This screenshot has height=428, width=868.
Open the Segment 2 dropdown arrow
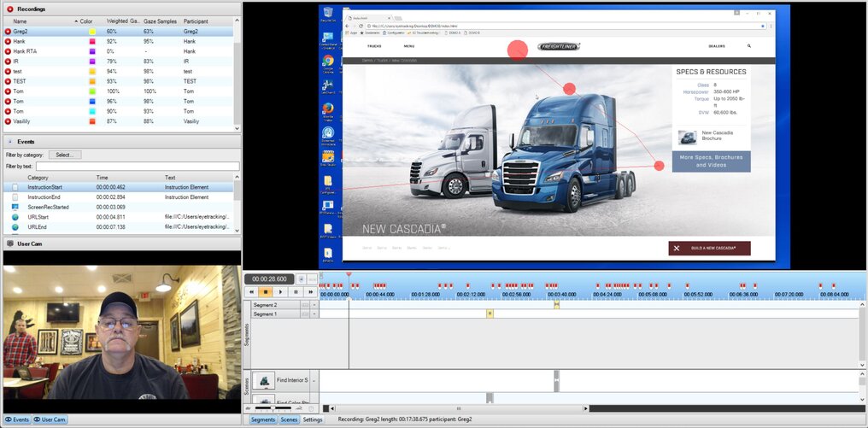pos(314,305)
